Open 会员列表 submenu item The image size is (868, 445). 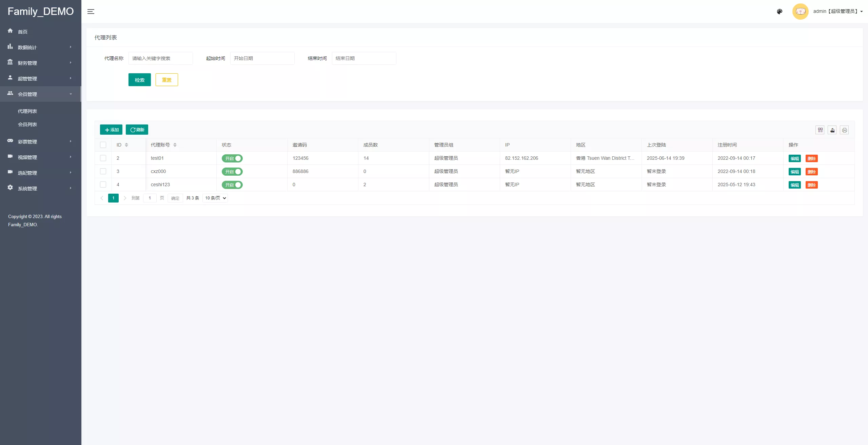pyautogui.click(x=27, y=124)
